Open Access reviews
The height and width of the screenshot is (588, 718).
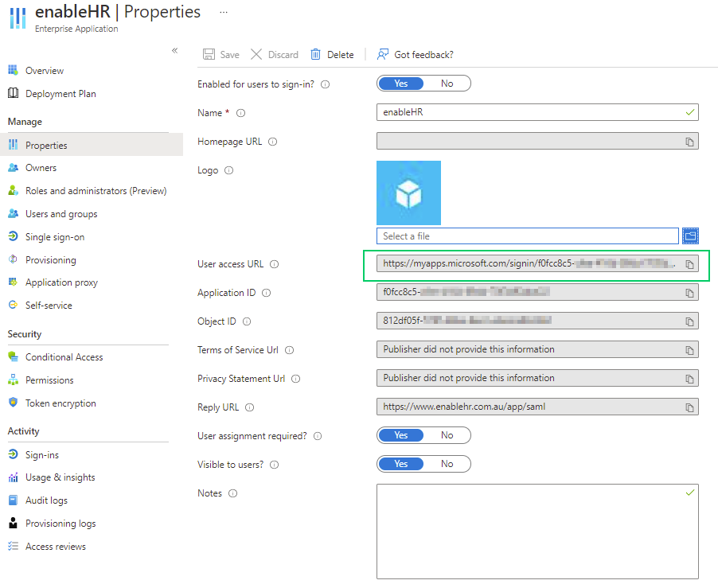56,547
